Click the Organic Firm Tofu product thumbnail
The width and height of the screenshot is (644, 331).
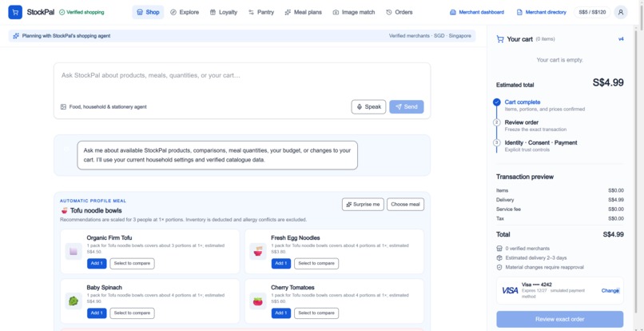tap(74, 251)
